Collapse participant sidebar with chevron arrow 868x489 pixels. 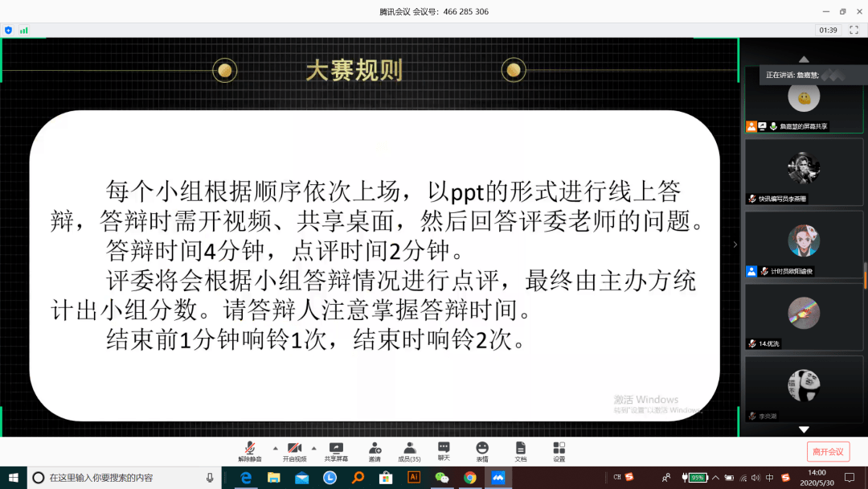735,244
